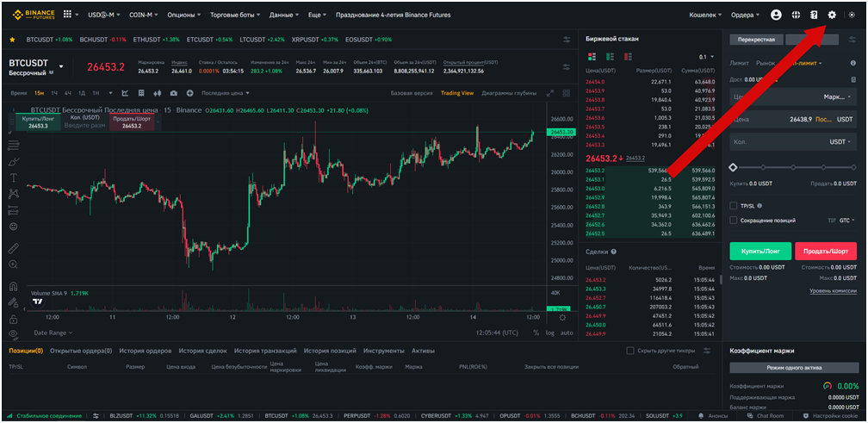This screenshot has width=868, height=423.
Task: Select the Лимит order type tab
Action: 740,63
